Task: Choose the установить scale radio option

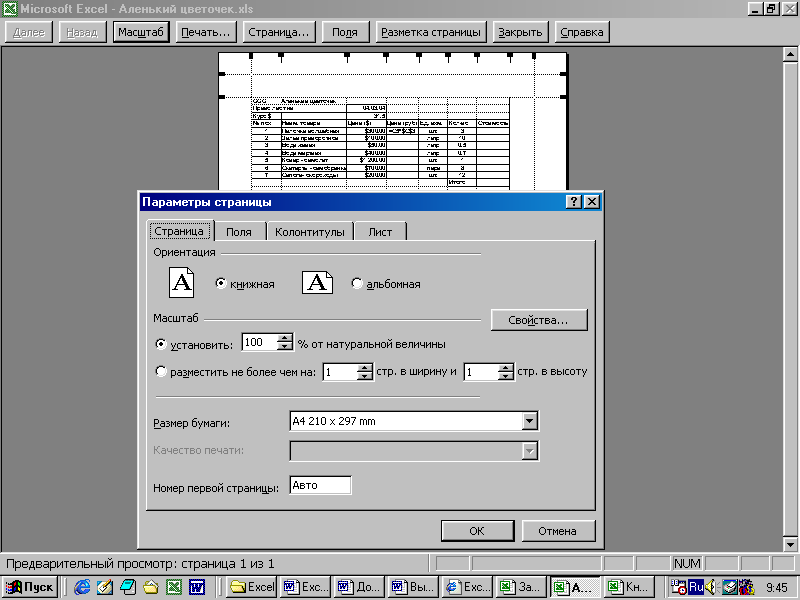Action: [160, 344]
